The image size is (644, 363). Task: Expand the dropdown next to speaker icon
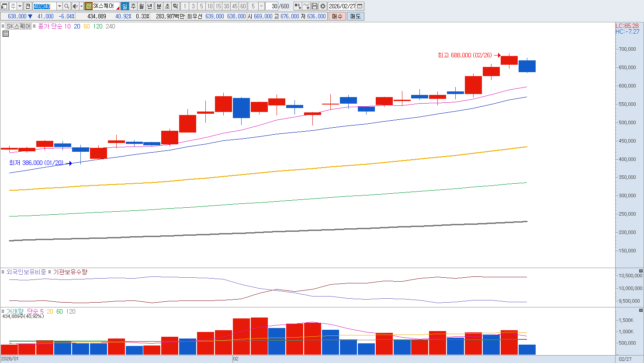pyautogui.click(x=81, y=6)
